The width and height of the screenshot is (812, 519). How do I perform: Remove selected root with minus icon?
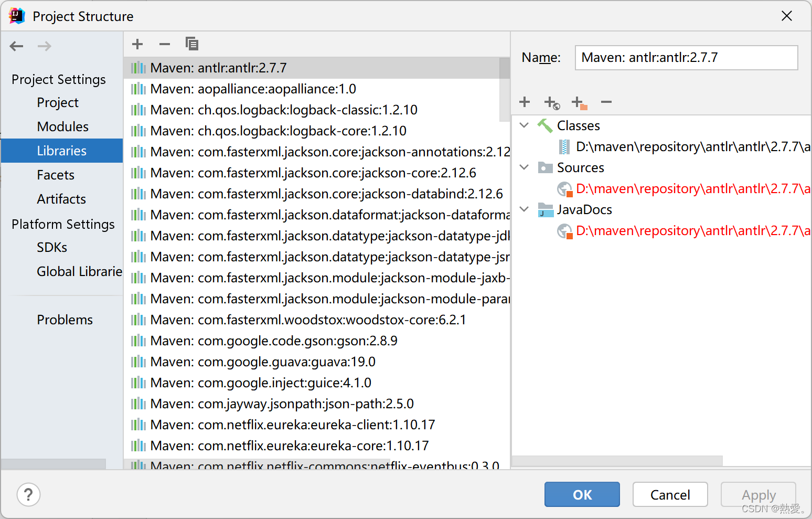click(606, 102)
